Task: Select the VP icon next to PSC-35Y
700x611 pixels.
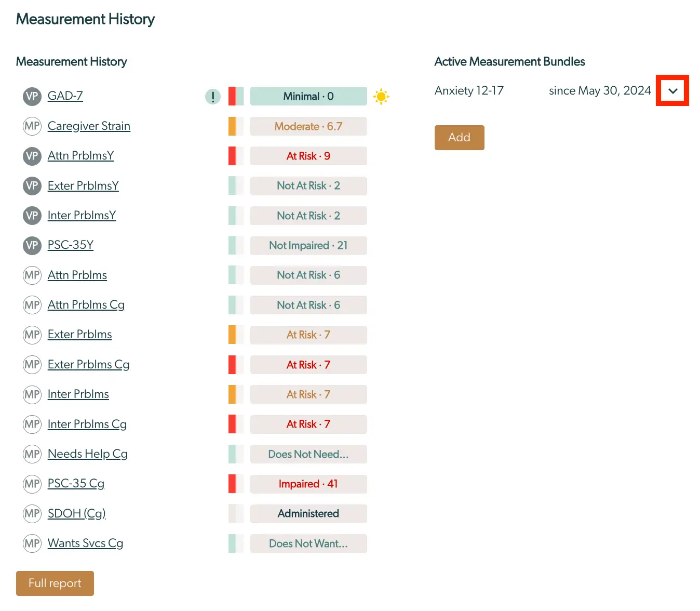Action: 32,245
